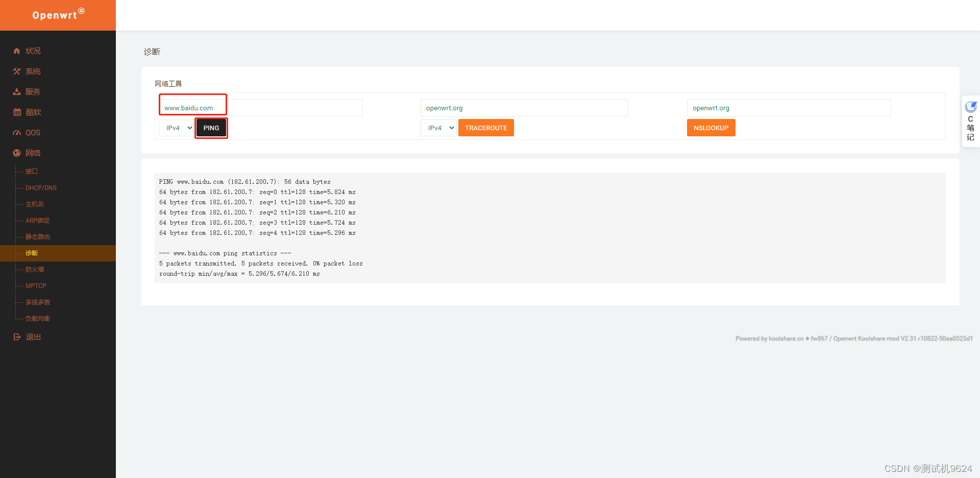The image size is (980, 478).
Task: Click the home icon beside 状况
Action: (x=17, y=51)
